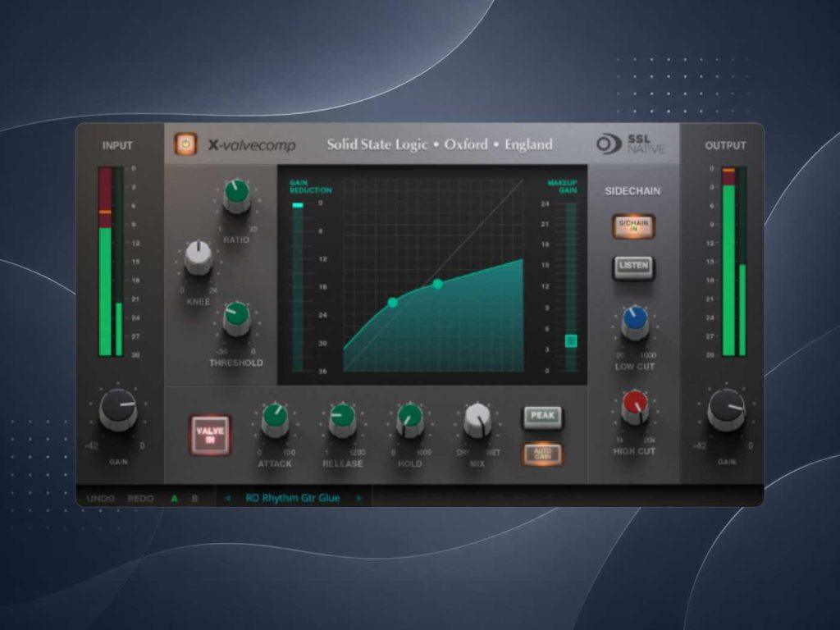Image resolution: width=840 pixels, height=630 pixels.
Task: Click the green Ratio knob
Action: (x=236, y=195)
